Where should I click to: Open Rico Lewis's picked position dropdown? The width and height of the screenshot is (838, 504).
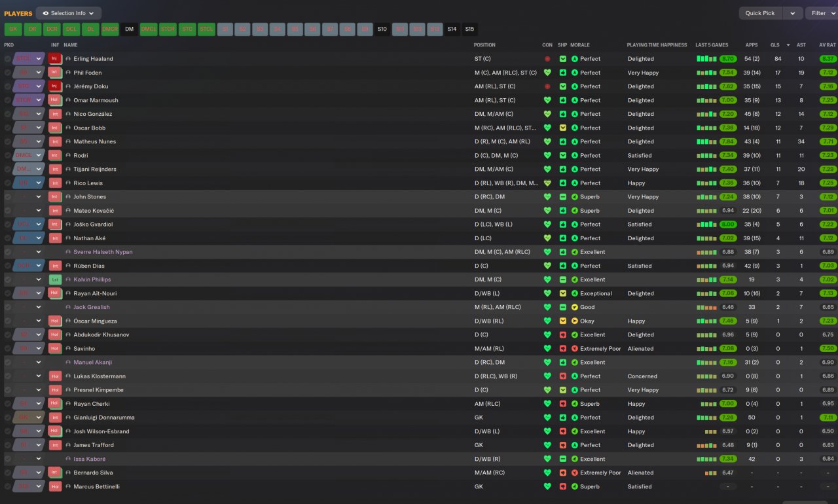click(29, 183)
